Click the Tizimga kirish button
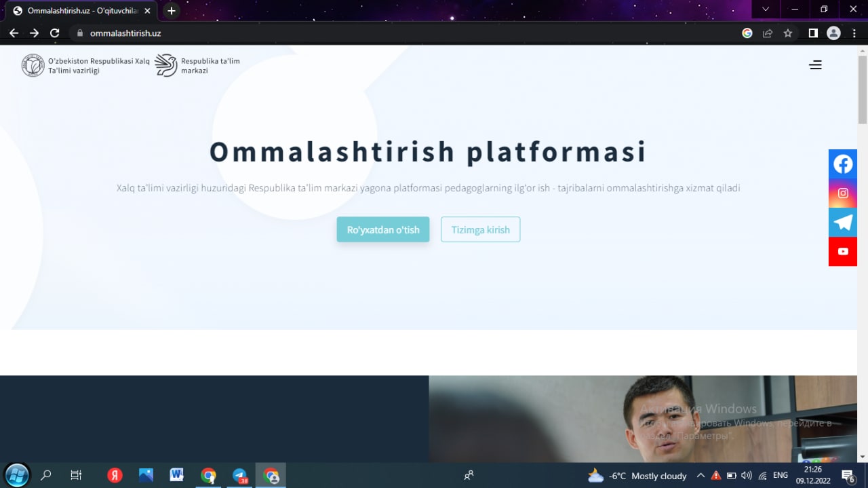The width and height of the screenshot is (868, 488). point(480,229)
